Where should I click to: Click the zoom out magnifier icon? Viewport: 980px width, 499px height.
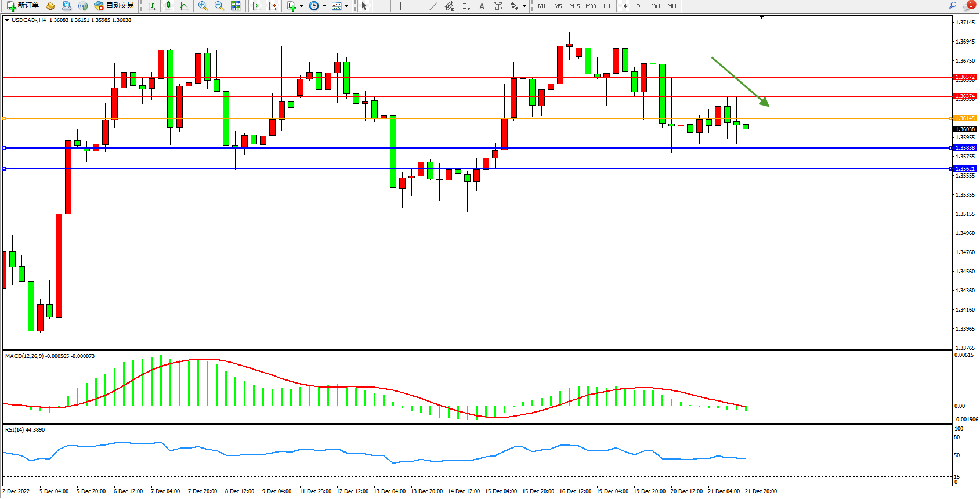(x=219, y=6)
